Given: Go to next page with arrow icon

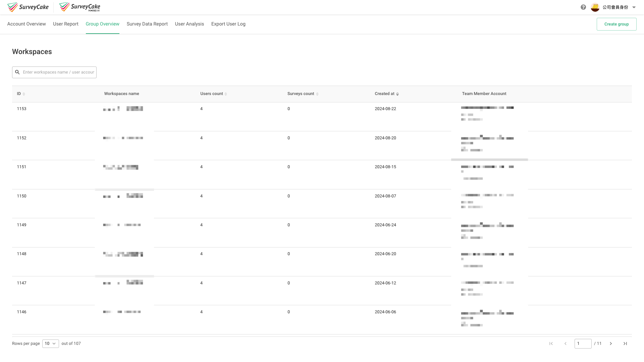Looking at the screenshot, I should 611,344.
